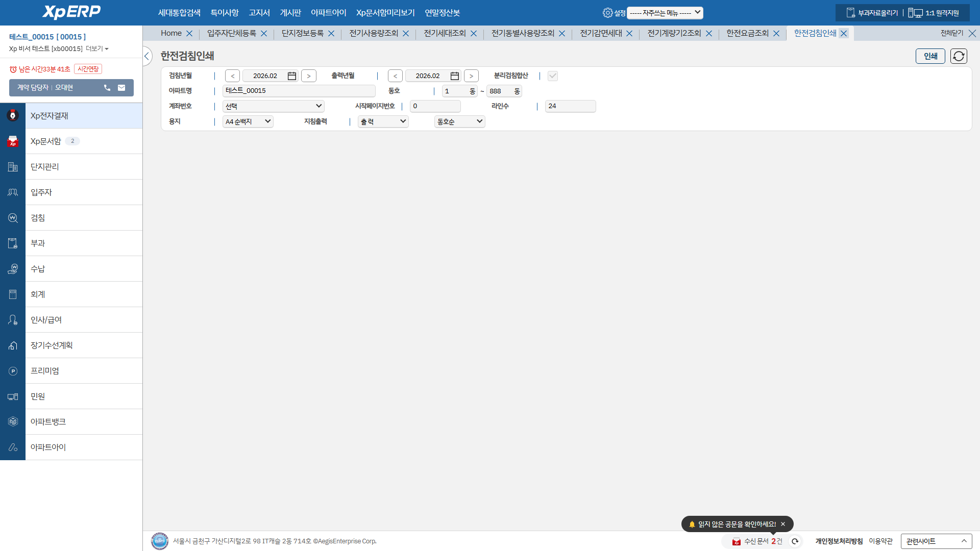Open the 계좌번호 선택 dropdown

[x=274, y=106]
